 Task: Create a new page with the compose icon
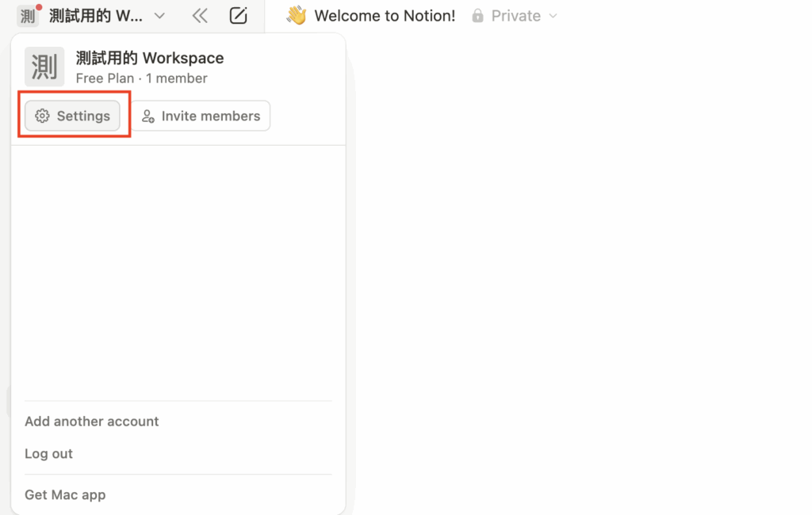coord(237,16)
